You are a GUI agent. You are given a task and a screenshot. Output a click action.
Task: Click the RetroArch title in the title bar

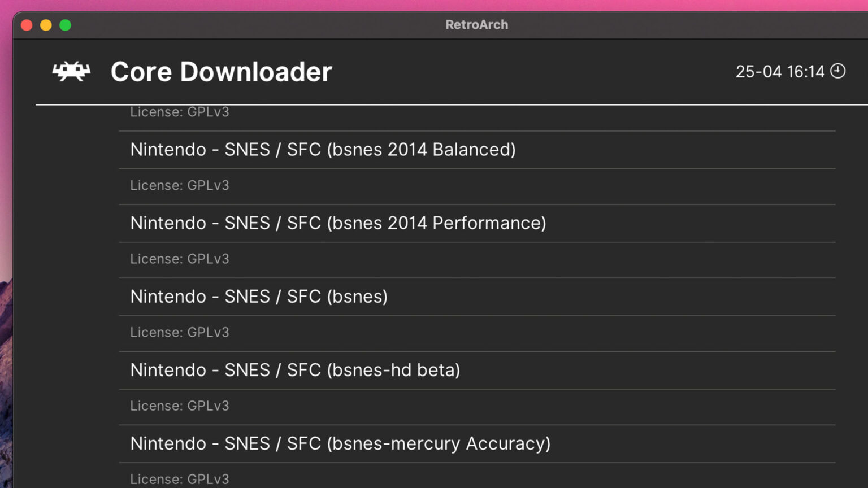pyautogui.click(x=476, y=24)
